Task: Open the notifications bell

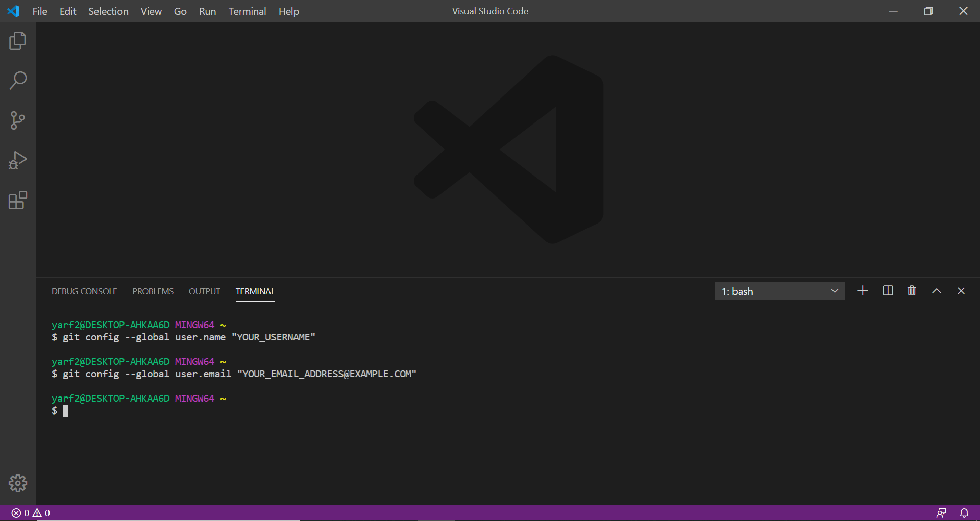Action: [964, 513]
